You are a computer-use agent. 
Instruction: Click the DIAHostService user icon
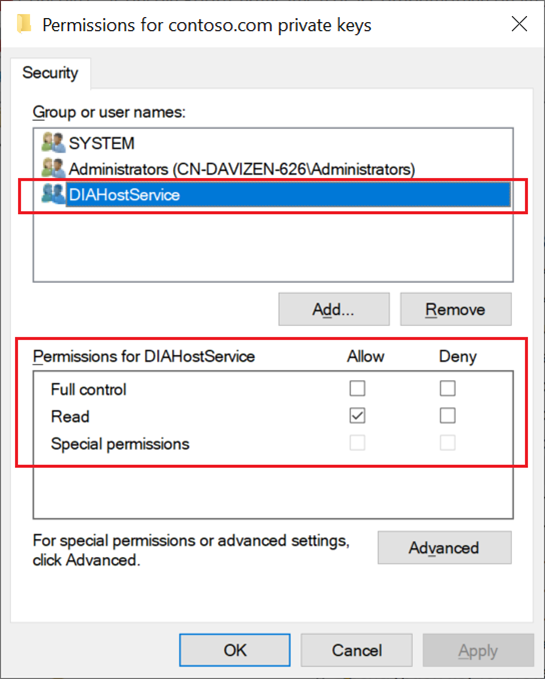53,194
